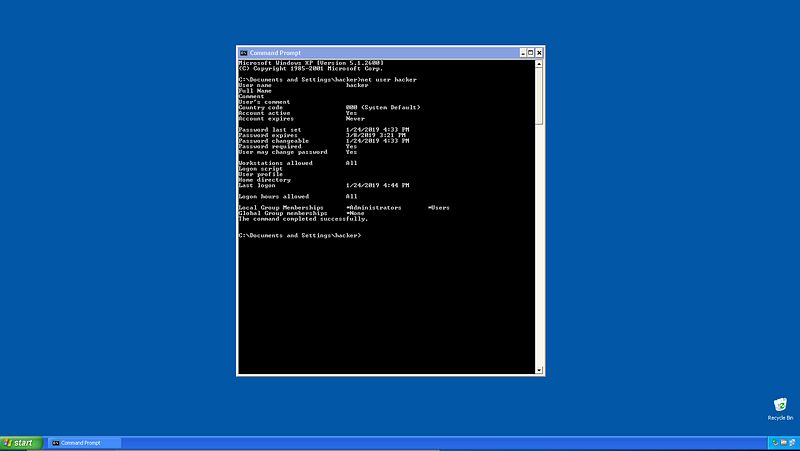Click the vertical scrollbar thumb in Command Prompt
Image resolution: width=800 pixels, height=451 pixels.
click(x=539, y=96)
